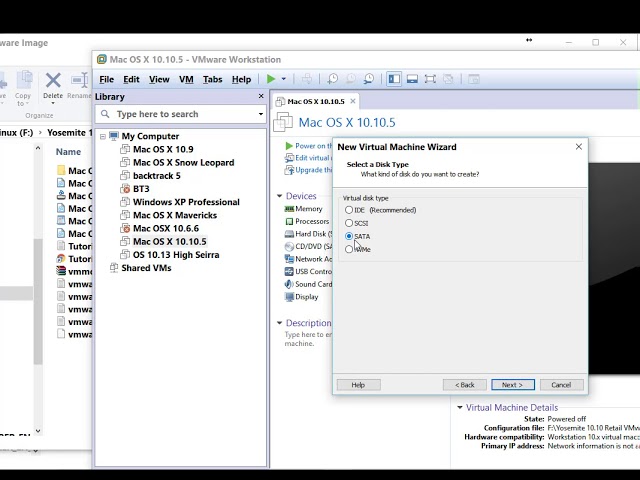Click the USB Controller device icon
The height and width of the screenshot is (480, 640).
[289, 272]
